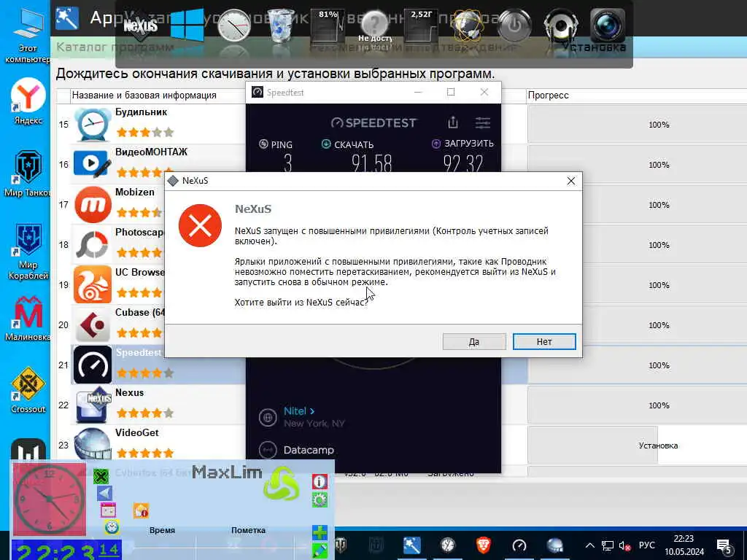Click Нет in the NeXuS dialog
The image size is (747, 560).
[x=544, y=341]
